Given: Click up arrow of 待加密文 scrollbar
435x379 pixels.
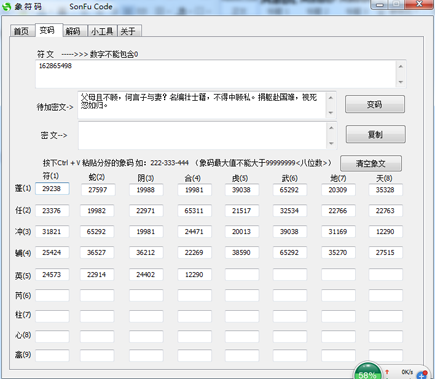Looking at the screenshot, I should (x=331, y=98).
